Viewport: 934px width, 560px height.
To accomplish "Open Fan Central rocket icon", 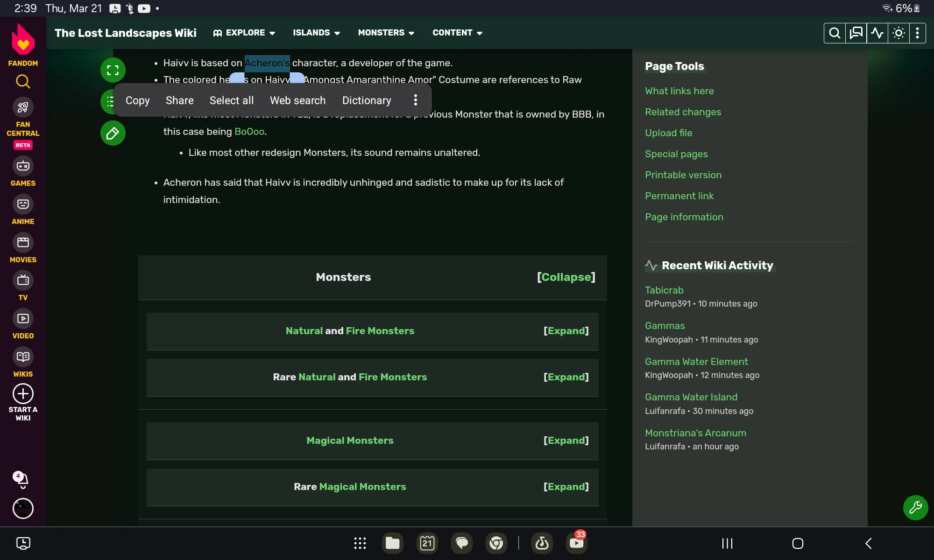I will (x=23, y=108).
